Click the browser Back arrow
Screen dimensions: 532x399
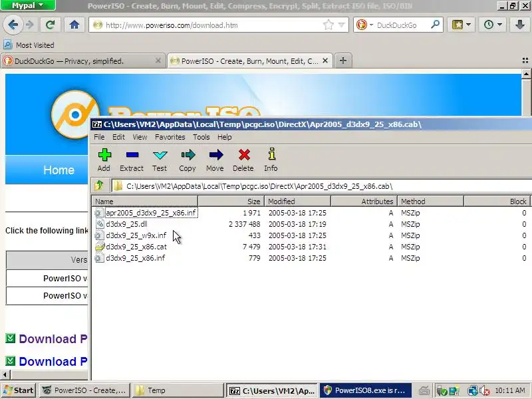pos(13,25)
